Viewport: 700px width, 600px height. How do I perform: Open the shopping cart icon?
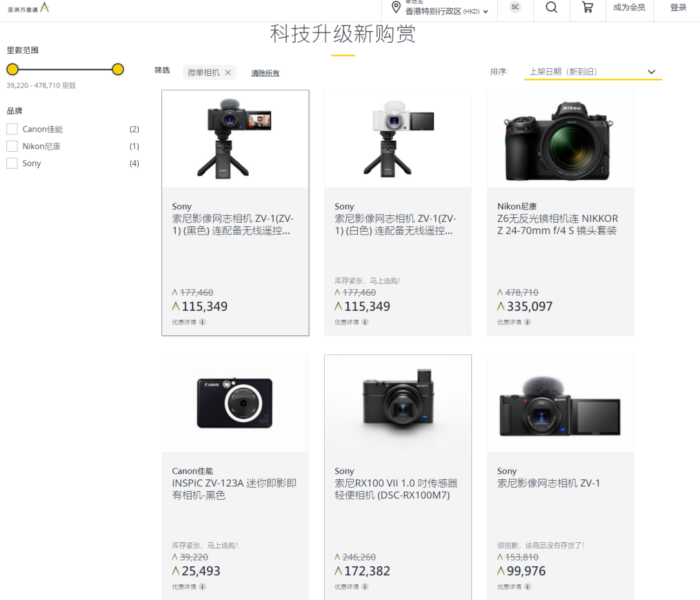tap(587, 7)
